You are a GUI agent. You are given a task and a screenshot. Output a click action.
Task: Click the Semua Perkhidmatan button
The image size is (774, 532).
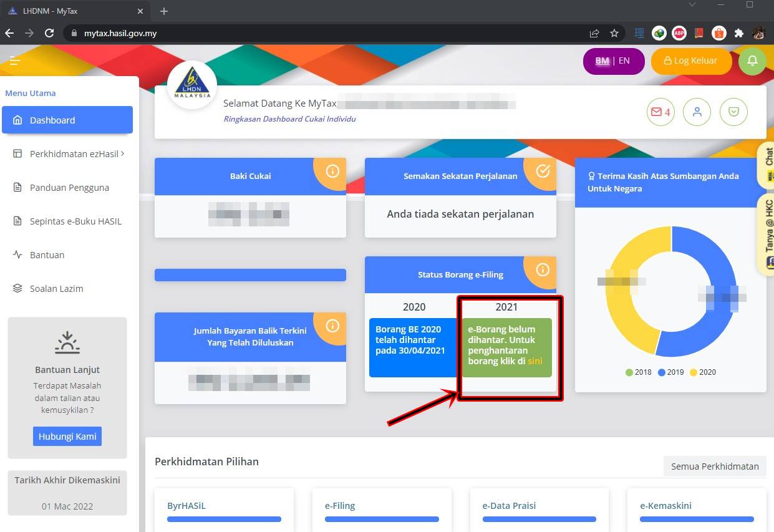715,467
